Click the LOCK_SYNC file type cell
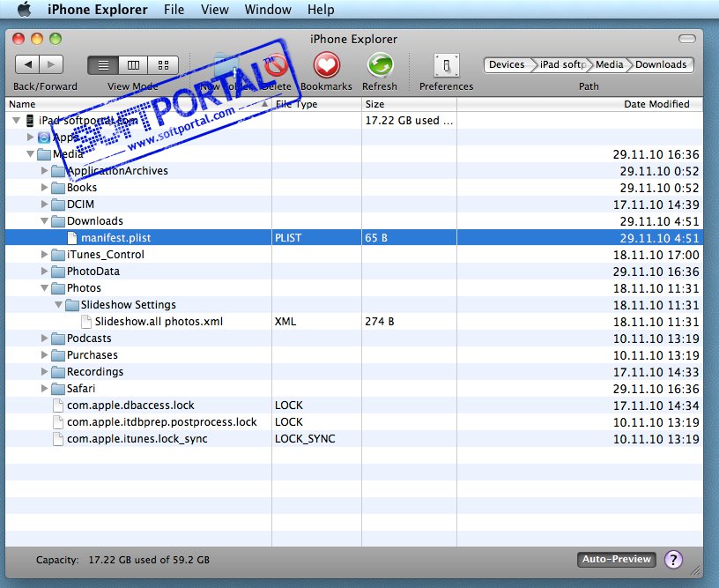The height and width of the screenshot is (588, 719). [305, 439]
